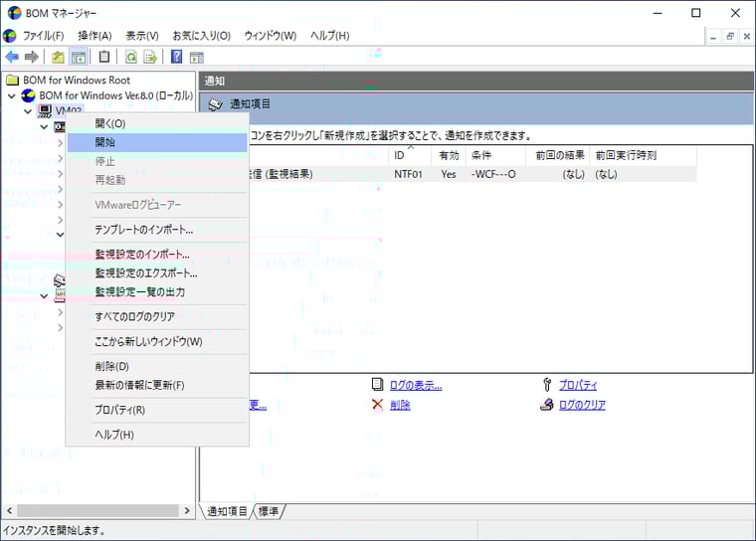Click the clipboard toolbar icon
This screenshot has height=541, width=756.
coord(104,57)
